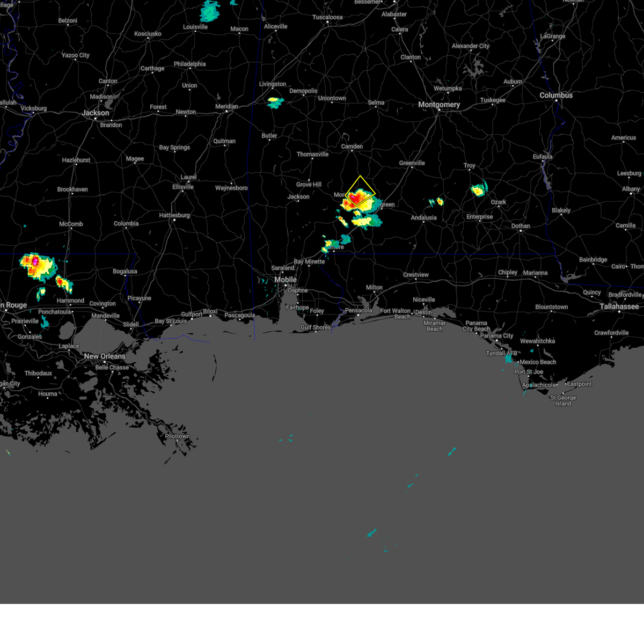The width and height of the screenshot is (644, 644).
Task: Click the Camden city label
Action: click(x=352, y=147)
